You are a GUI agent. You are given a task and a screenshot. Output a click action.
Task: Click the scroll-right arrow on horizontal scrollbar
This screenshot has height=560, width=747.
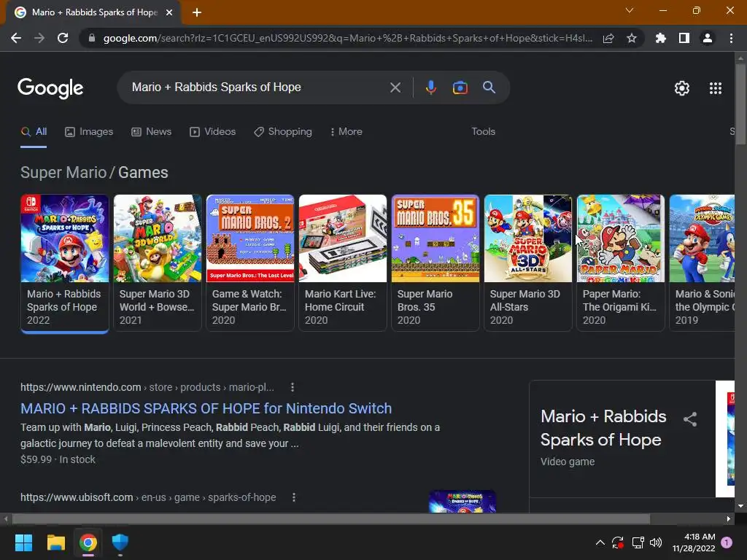point(729,518)
